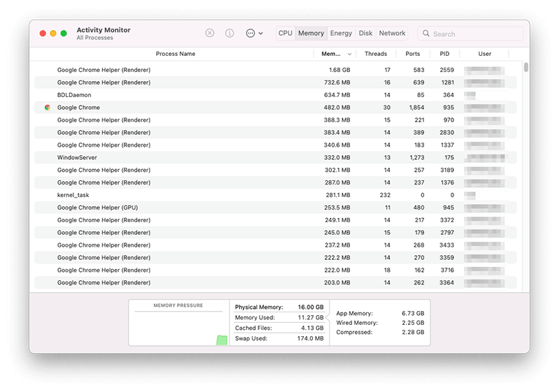The image size is (559, 392).
Task: Select the Chrome Helper row using 203.0 MB
Action: point(275,282)
